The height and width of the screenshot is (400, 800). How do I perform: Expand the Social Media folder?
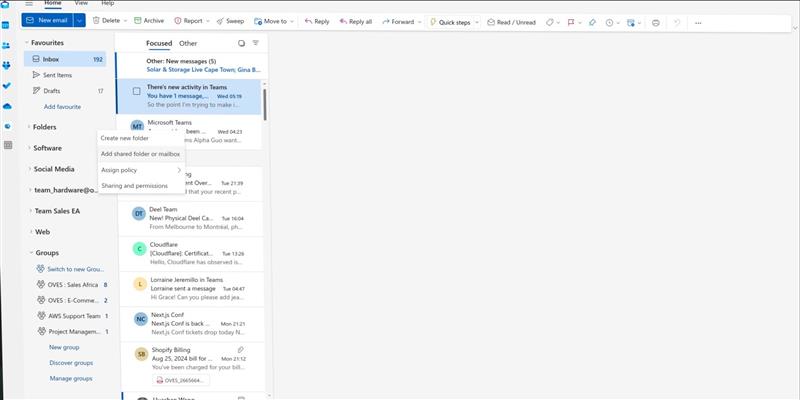point(29,169)
